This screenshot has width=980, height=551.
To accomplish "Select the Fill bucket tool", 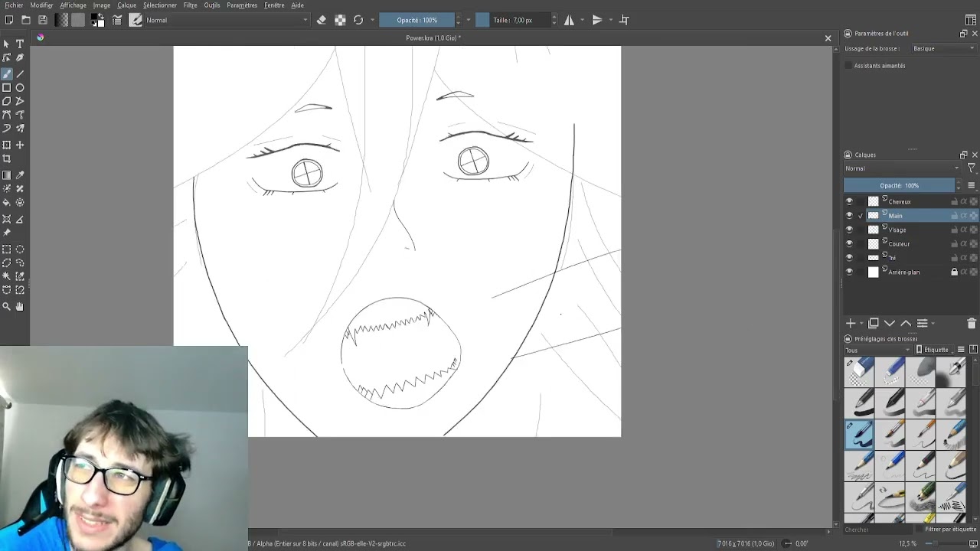I will 7,202.
